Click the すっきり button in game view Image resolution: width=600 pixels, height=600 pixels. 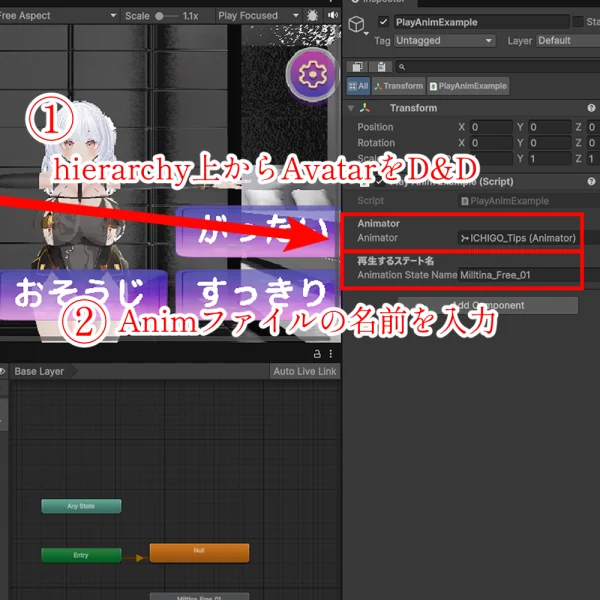tap(257, 294)
